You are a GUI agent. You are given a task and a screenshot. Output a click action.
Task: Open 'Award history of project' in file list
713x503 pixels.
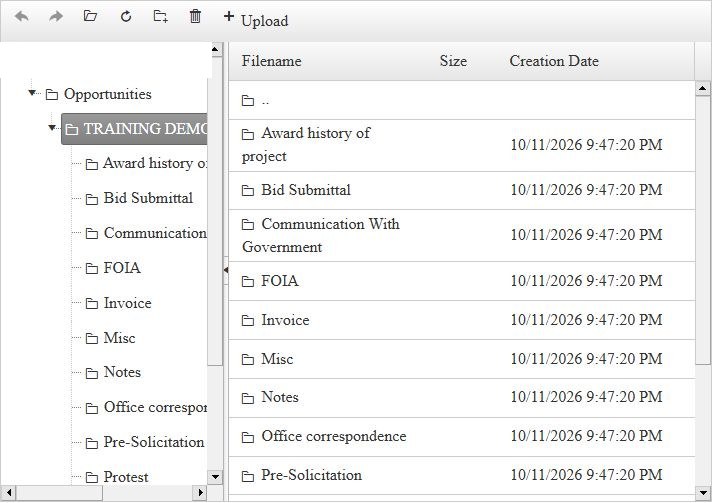click(462, 146)
